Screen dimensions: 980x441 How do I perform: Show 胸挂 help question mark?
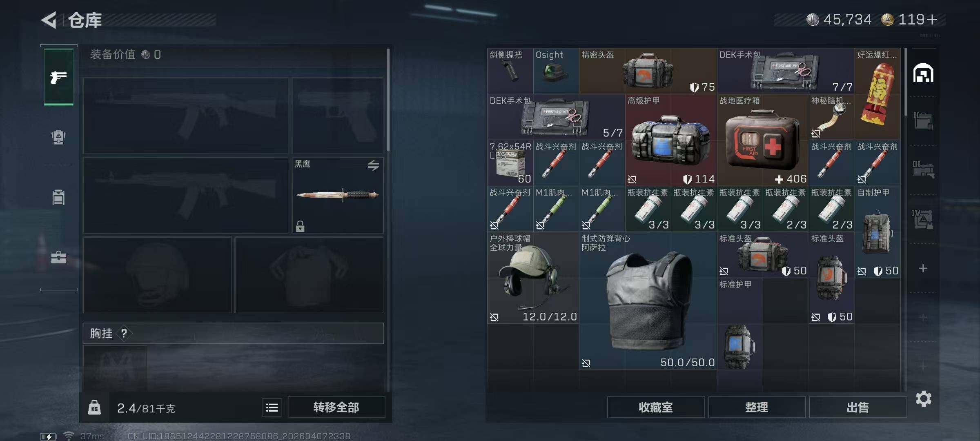click(x=124, y=334)
